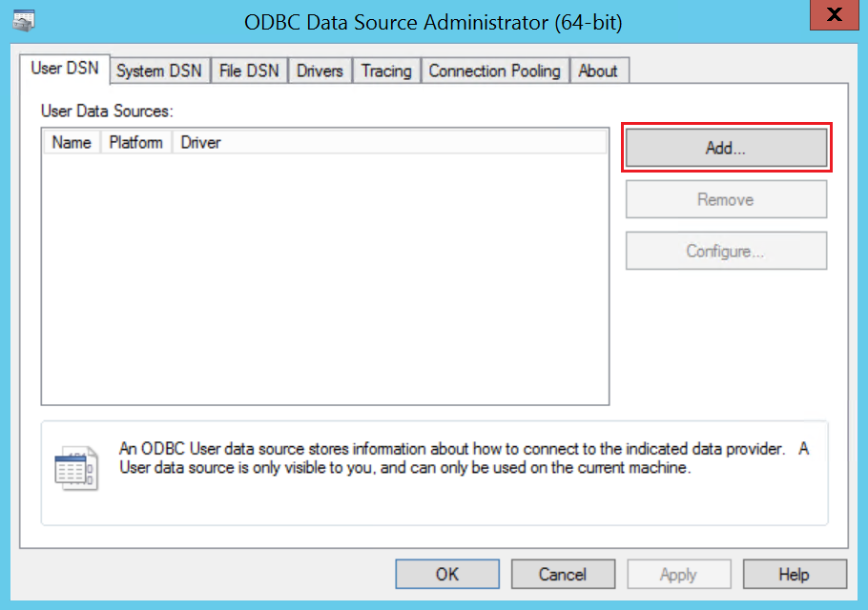Open the Tracing tab
This screenshot has height=610, width=868.
pyautogui.click(x=386, y=71)
